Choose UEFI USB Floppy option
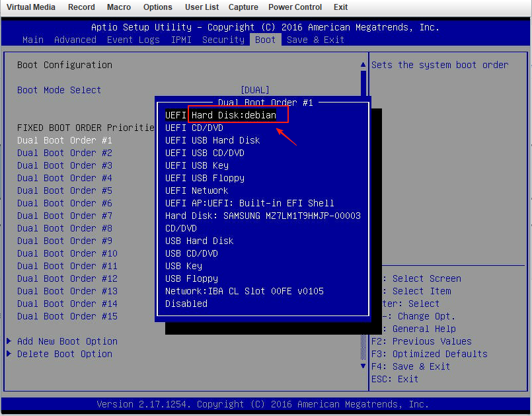This screenshot has height=416, width=532. [205, 178]
